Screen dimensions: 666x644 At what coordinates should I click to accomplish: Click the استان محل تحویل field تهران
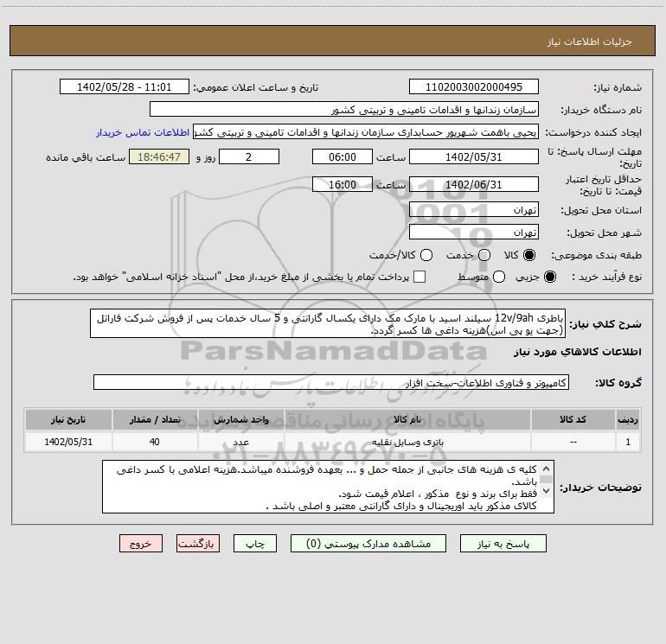coord(474,210)
